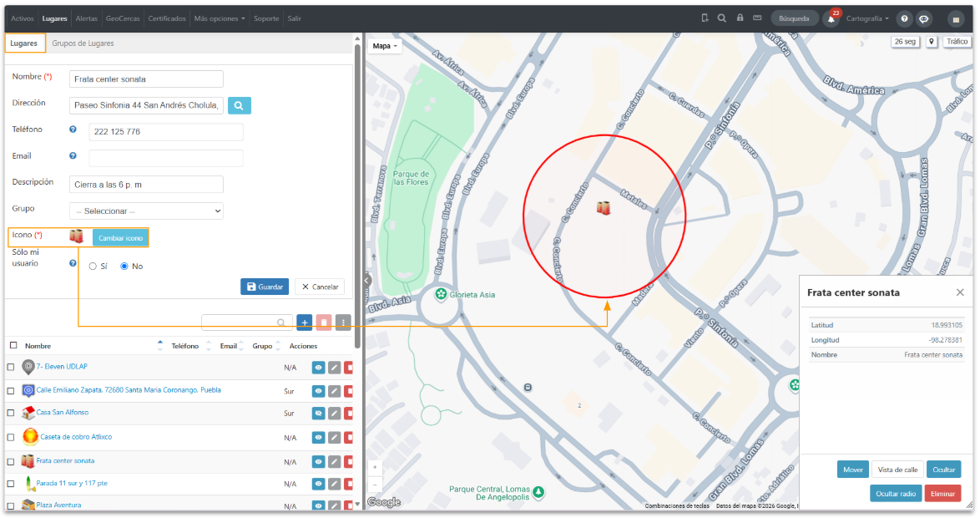Open the notifications bell icon

[831, 18]
